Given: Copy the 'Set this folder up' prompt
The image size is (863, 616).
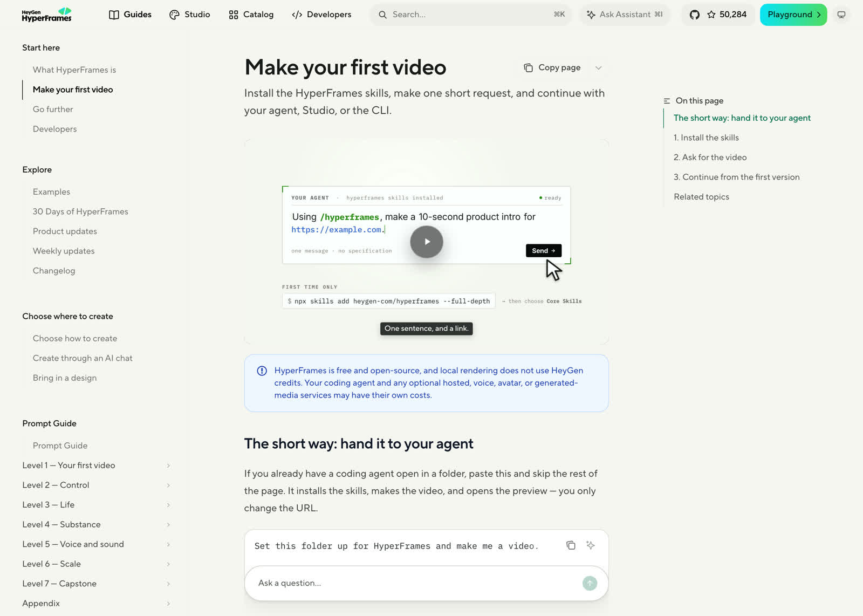Looking at the screenshot, I should pos(571,545).
